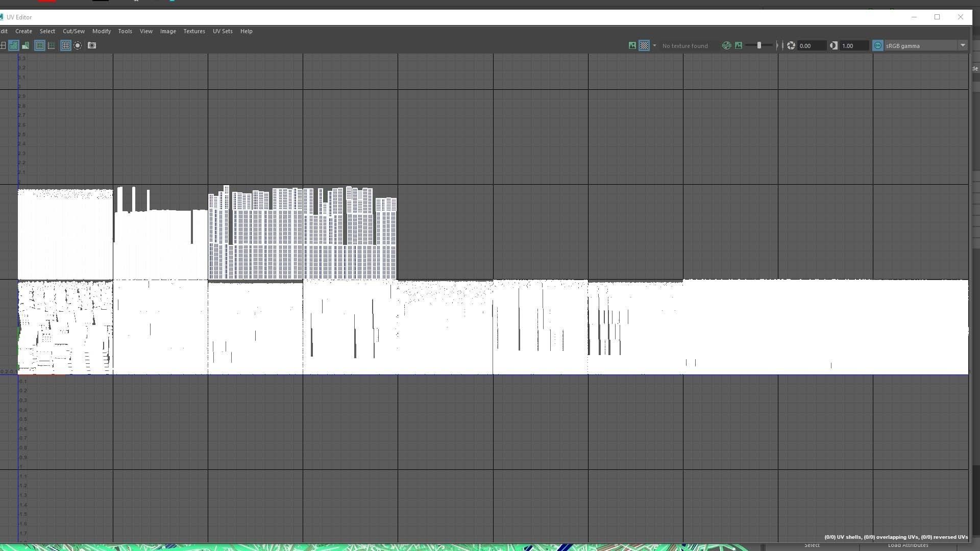The width and height of the screenshot is (980, 551).
Task: Toggle color management ON button
Action: click(878, 45)
